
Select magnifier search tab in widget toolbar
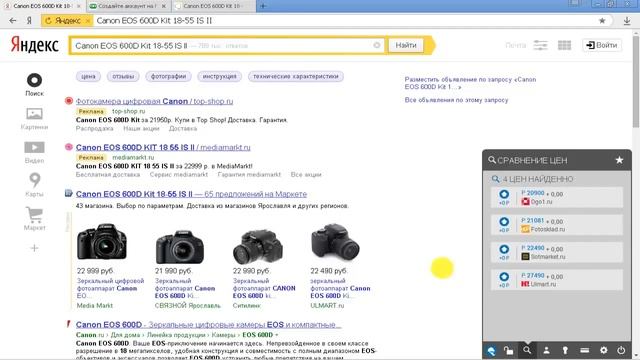click(527, 350)
